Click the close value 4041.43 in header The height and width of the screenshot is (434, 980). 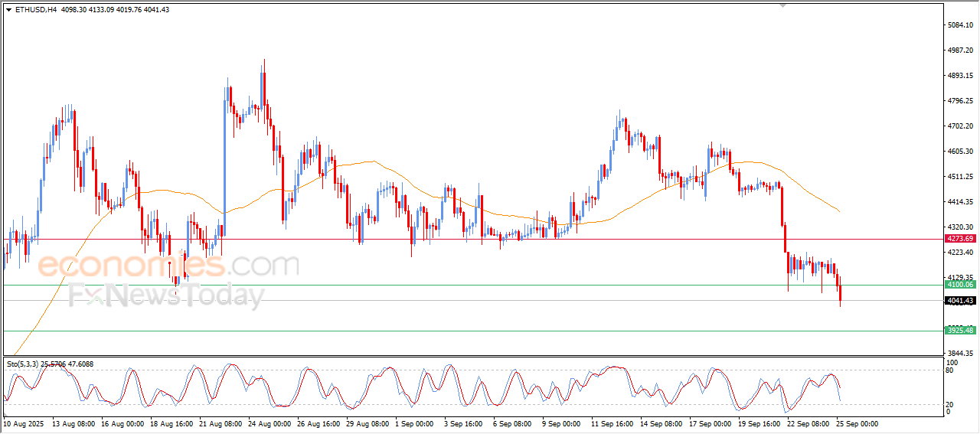click(158, 10)
